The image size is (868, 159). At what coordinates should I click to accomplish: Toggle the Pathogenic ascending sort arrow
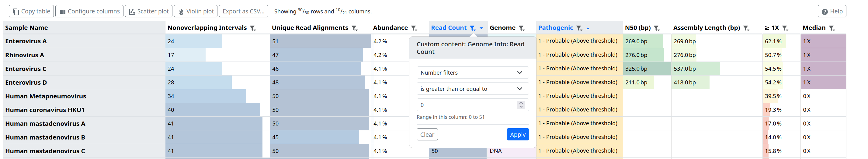click(588, 28)
